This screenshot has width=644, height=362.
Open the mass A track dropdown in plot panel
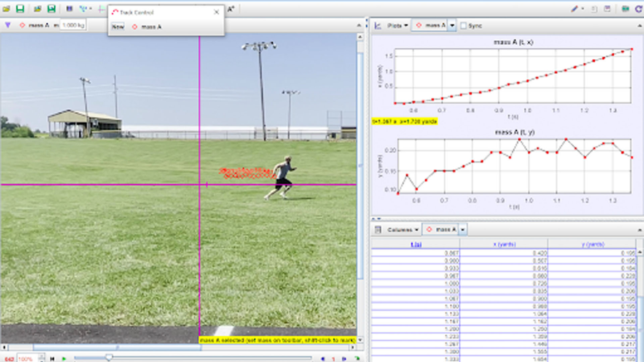coord(452,25)
